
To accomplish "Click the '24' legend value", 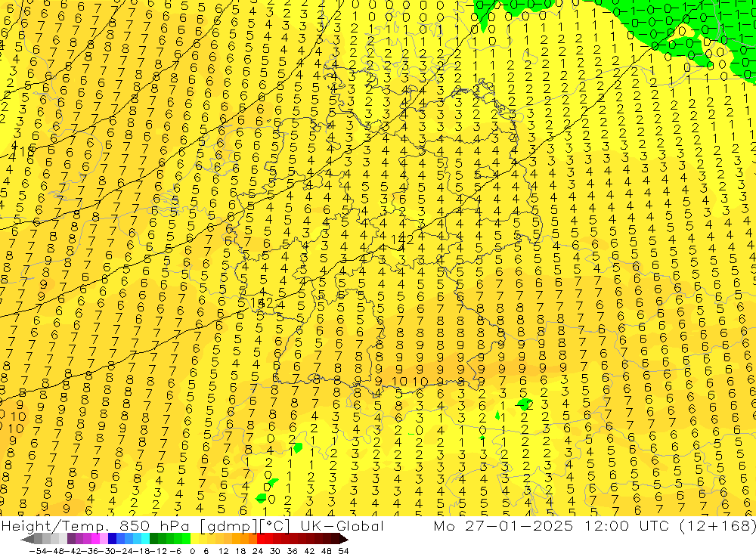I will click(x=258, y=551).
